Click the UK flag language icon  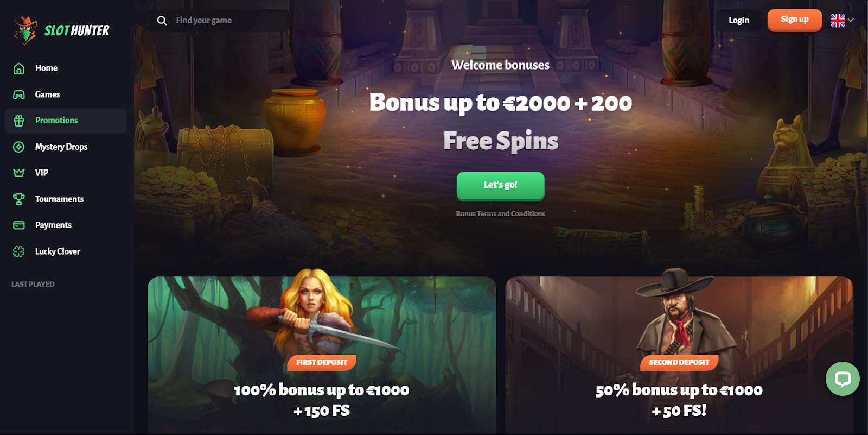pyautogui.click(x=838, y=20)
